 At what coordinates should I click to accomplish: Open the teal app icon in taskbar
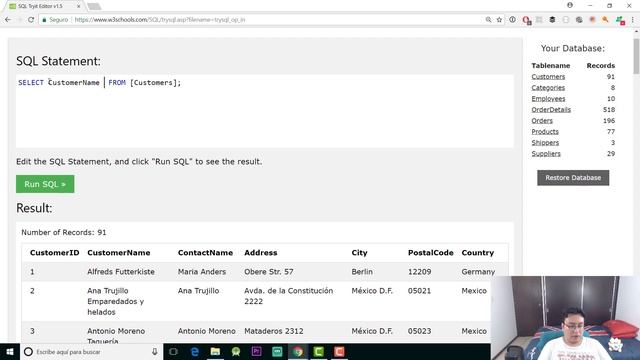coord(277,351)
